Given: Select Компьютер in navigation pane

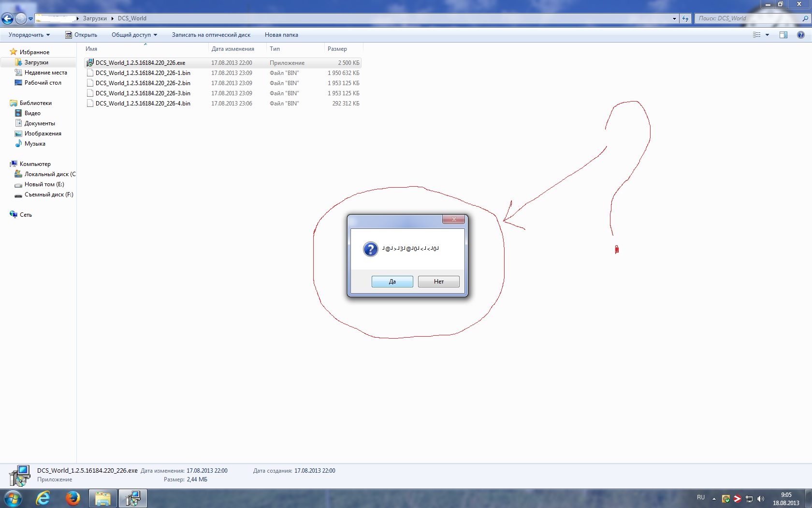Looking at the screenshot, I should (x=30, y=164).
